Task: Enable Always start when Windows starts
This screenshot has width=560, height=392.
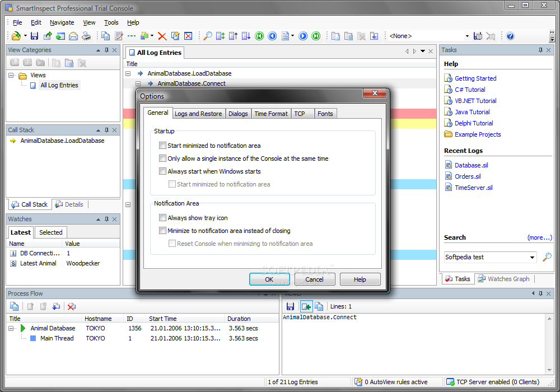Action: tap(162, 171)
